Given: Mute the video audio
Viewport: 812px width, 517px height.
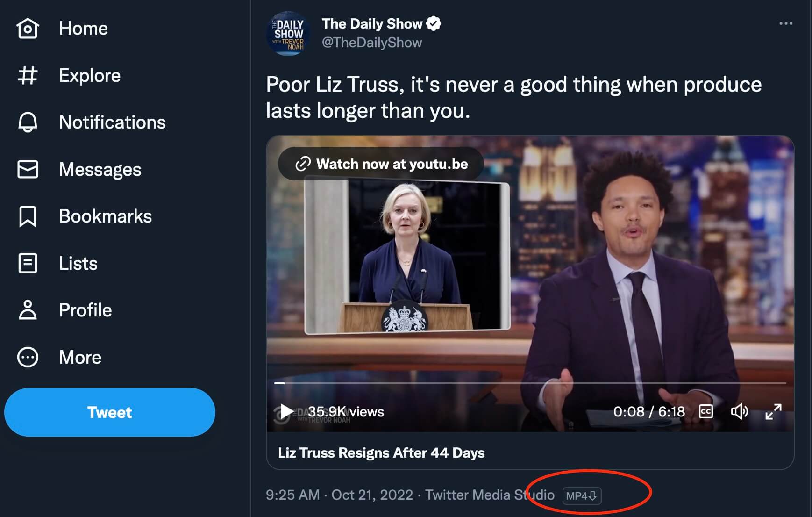Looking at the screenshot, I should [740, 412].
